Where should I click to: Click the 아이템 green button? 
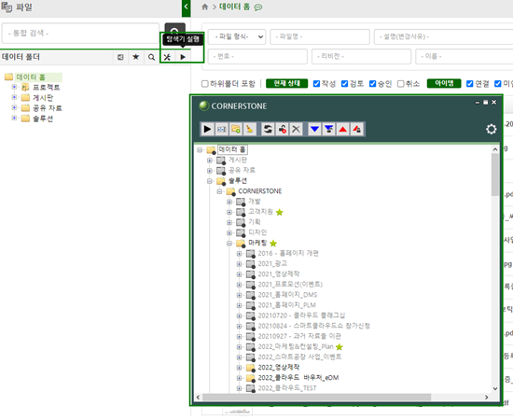point(444,83)
